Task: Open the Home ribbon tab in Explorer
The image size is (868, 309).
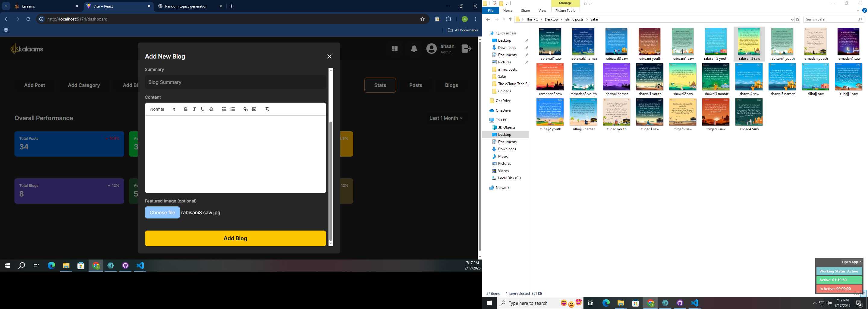Action: click(508, 11)
